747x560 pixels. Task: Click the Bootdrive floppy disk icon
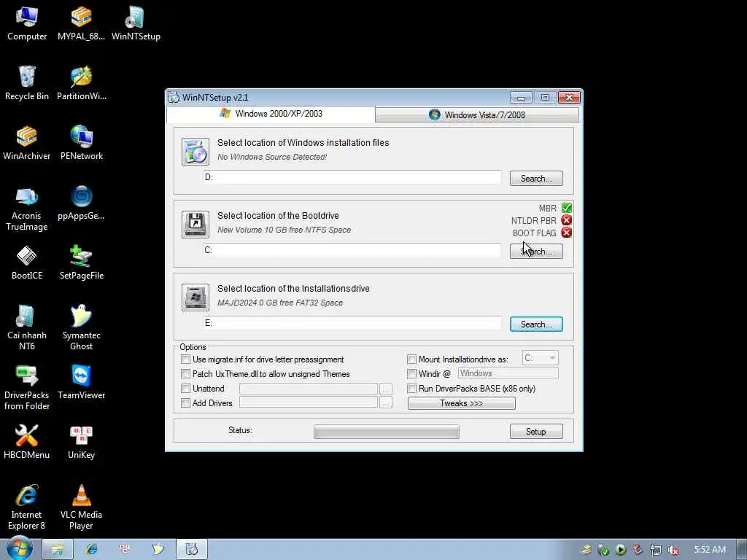coord(196,225)
